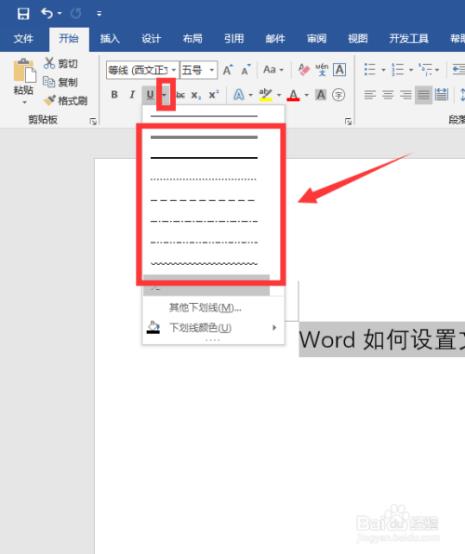The height and width of the screenshot is (554, 465).
Task: Click the 复制 copy button
Action: (x=60, y=82)
